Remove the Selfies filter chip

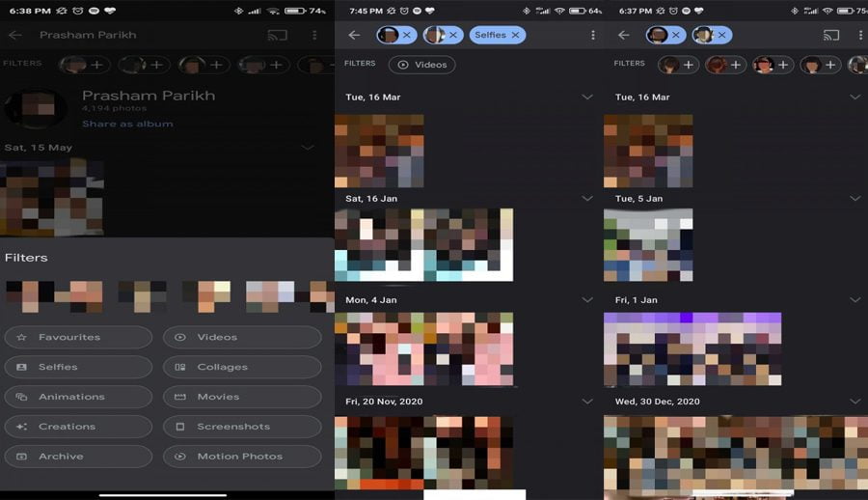(x=516, y=35)
